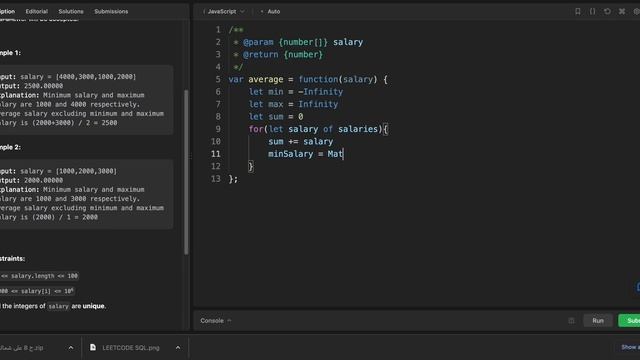
Task: Submit the solution with the green button
Action: [629, 320]
